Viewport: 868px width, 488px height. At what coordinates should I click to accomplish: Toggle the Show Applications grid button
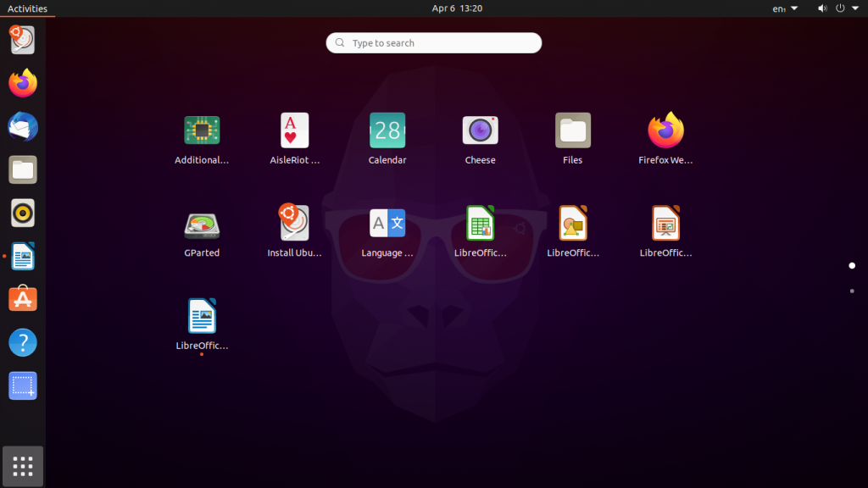tap(22, 466)
